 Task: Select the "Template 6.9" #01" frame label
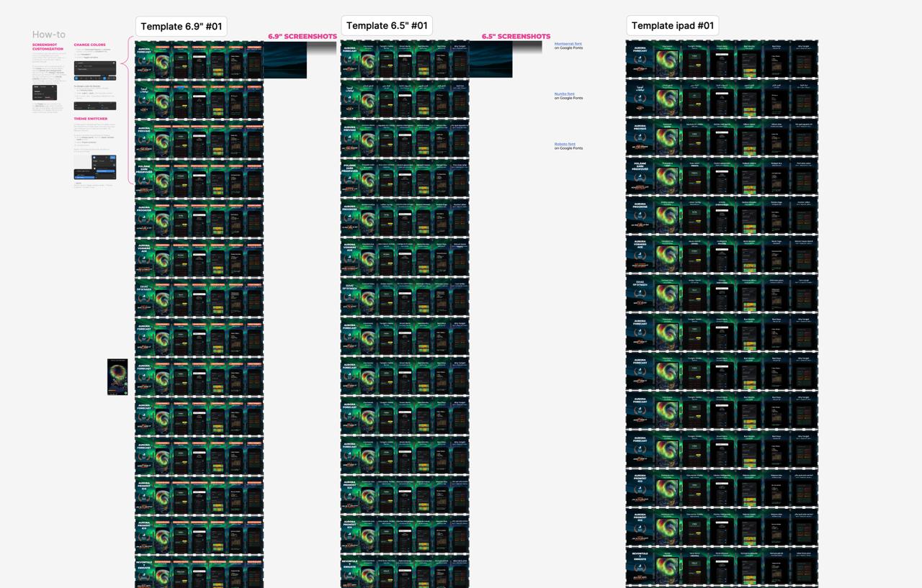(182, 27)
